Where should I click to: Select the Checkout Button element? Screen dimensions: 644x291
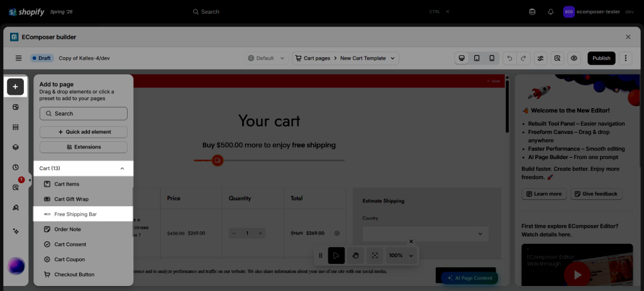tap(83, 275)
